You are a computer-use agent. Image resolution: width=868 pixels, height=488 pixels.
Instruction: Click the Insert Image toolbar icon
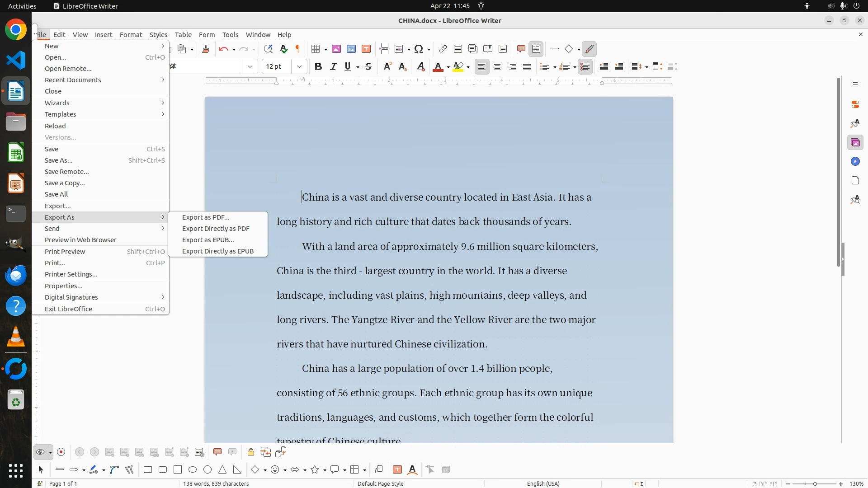coord(336,49)
